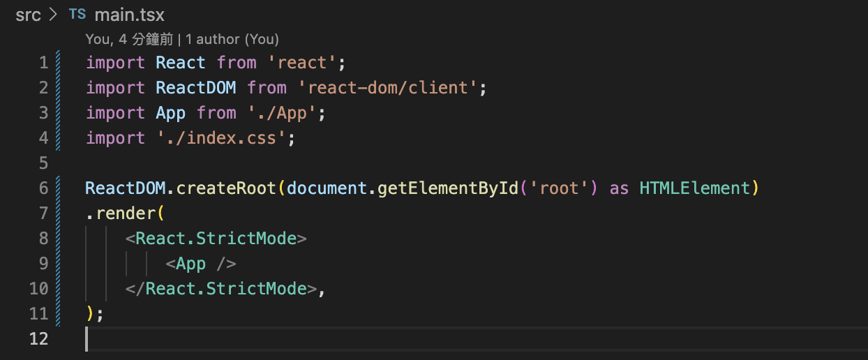This screenshot has width=868, height=360.
Task: Click the git change marker beside line 3
Action: 58,113
